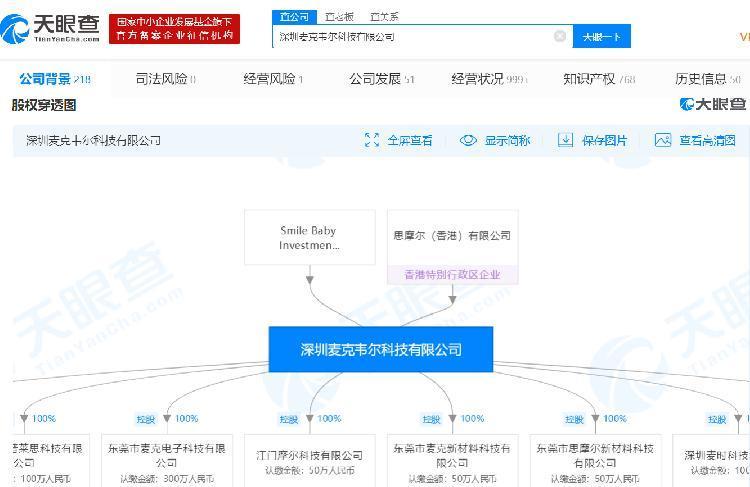Select the 江门摩尔科技有限公司 subsidiary node
The image size is (750, 487).
310,458
